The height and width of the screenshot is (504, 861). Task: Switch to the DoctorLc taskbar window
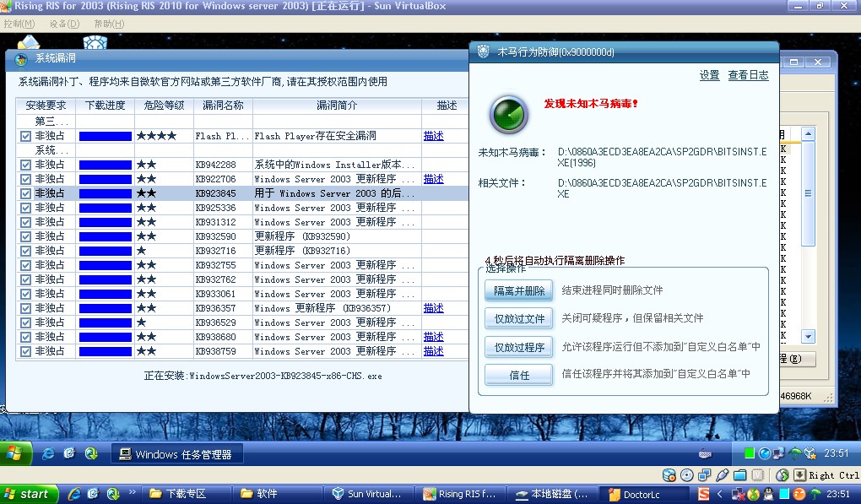point(643,494)
